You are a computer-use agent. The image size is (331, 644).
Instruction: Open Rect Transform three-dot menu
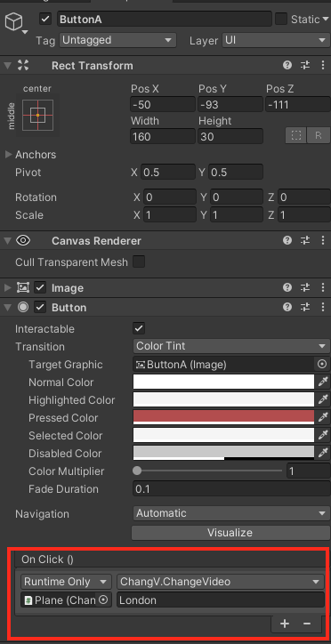323,65
